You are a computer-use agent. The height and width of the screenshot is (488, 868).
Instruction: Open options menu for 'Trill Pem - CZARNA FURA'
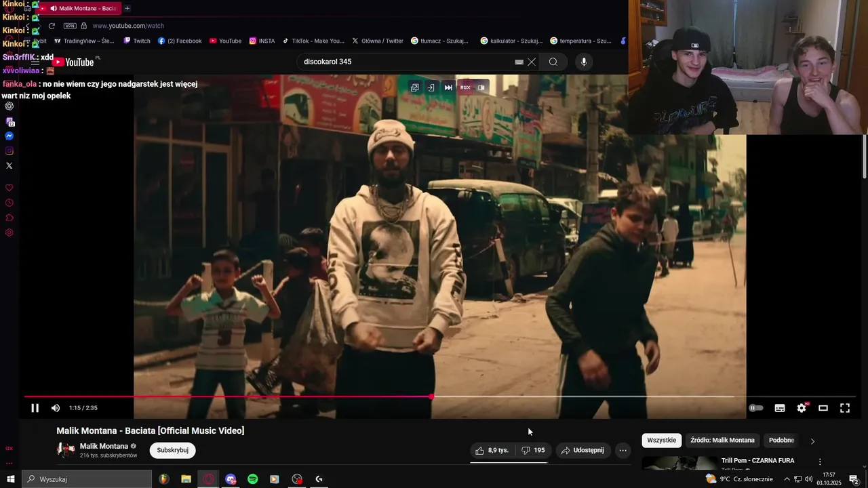[819, 462]
